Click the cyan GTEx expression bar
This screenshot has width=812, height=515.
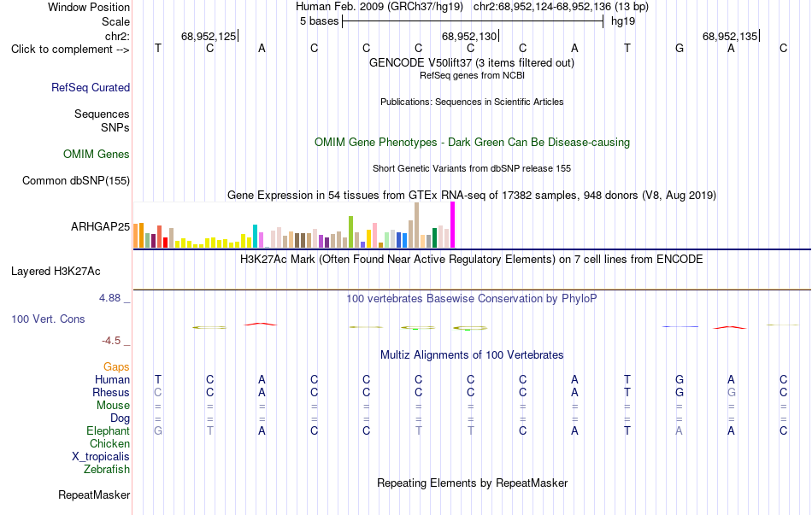[255, 237]
